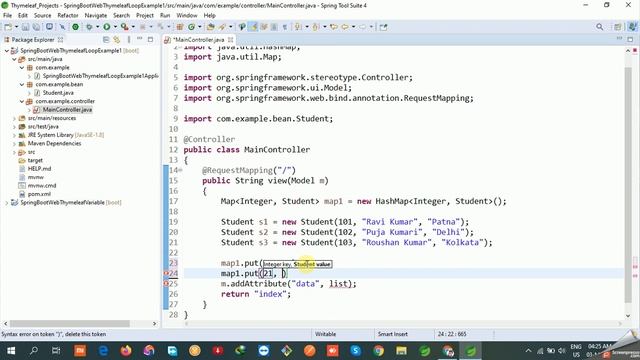This screenshot has height=360, width=640.
Task: Select HELP.md file in tree
Action: (39, 169)
